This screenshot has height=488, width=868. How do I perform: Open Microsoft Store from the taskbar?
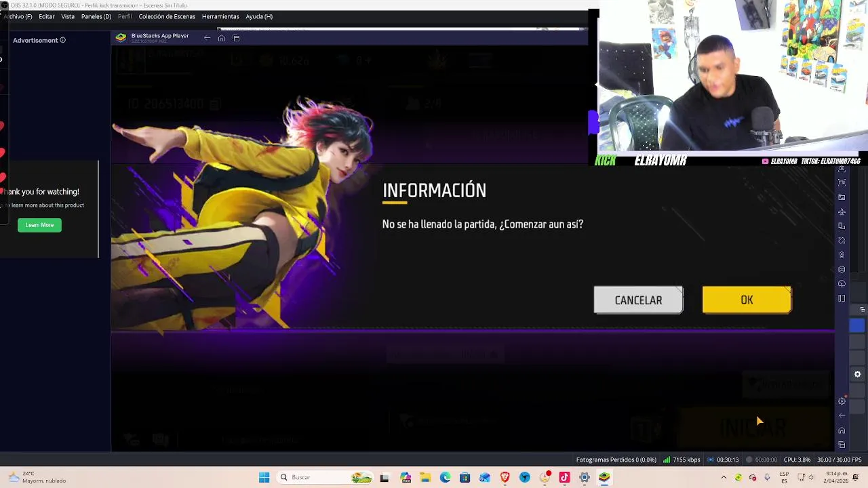point(465,477)
